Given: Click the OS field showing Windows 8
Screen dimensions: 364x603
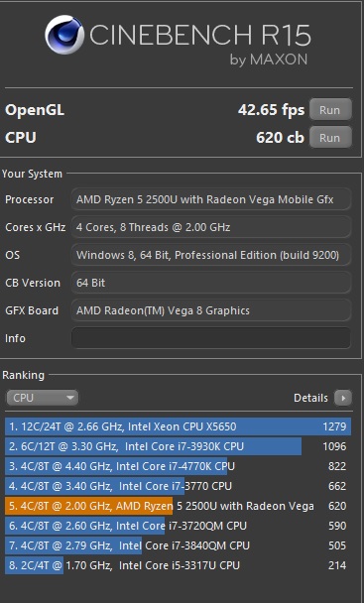Looking at the screenshot, I should pos(211,255).
